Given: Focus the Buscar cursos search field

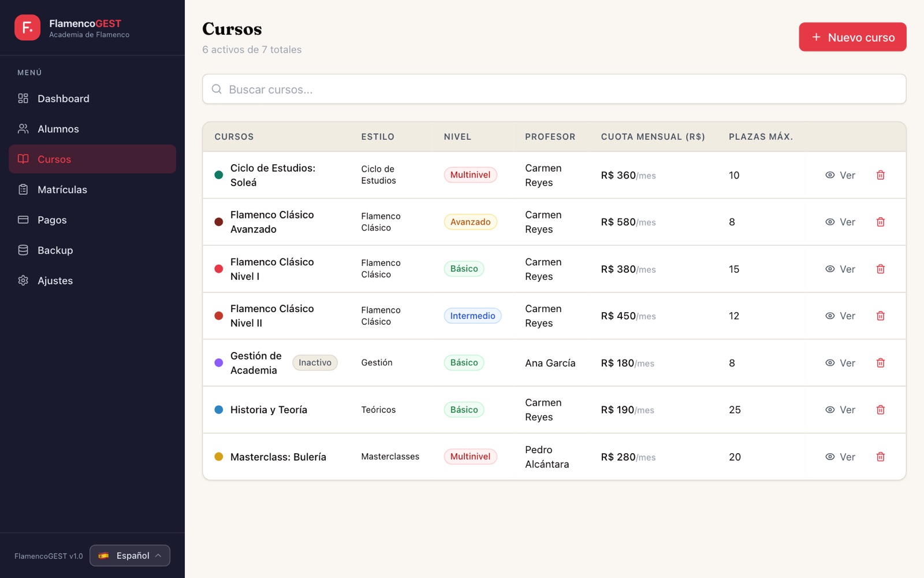Looking at the screenshot, I should tap(554, 89).
